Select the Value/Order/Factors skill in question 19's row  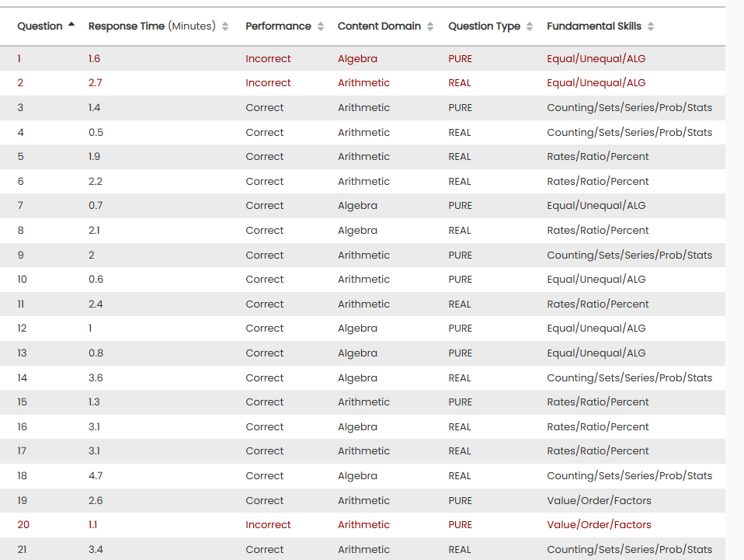click(599, 501)
